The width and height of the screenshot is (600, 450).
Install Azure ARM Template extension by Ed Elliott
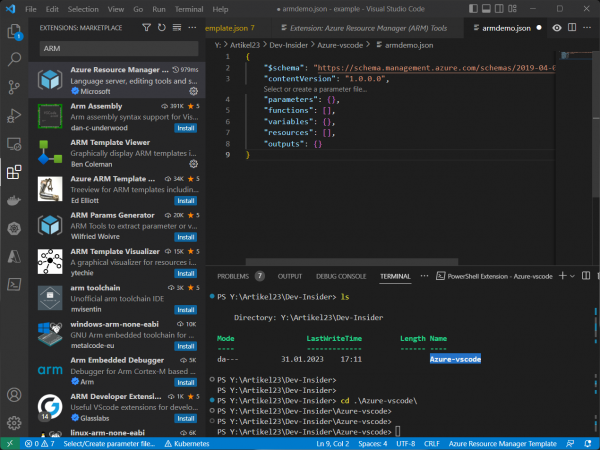(186, 201)
